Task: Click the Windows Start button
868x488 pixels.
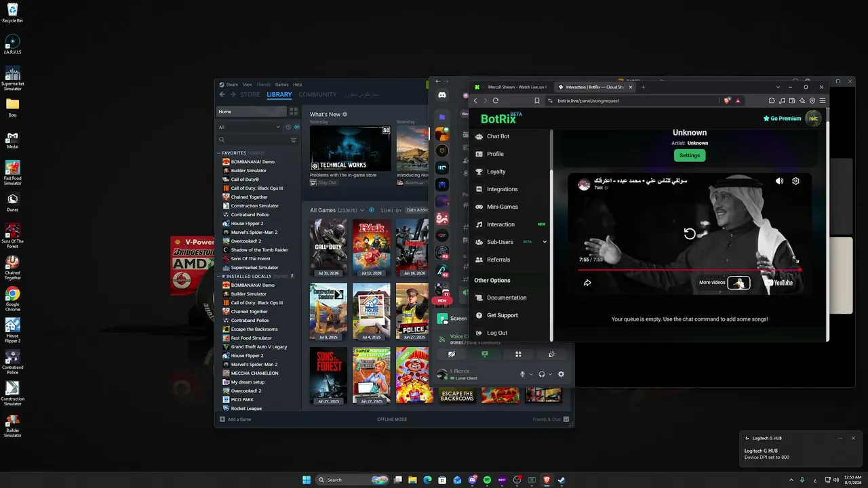Action: click(x=307, y=480)
